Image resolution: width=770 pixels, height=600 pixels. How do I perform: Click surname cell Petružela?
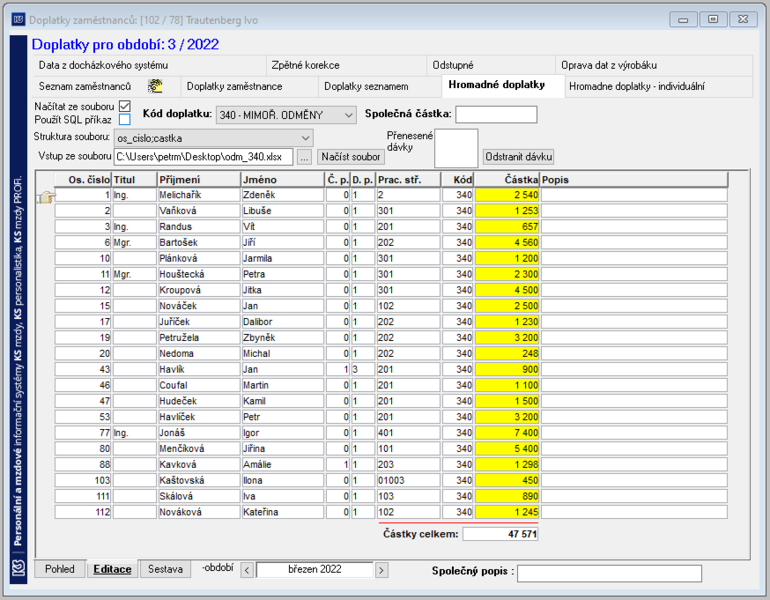point(199,338)
